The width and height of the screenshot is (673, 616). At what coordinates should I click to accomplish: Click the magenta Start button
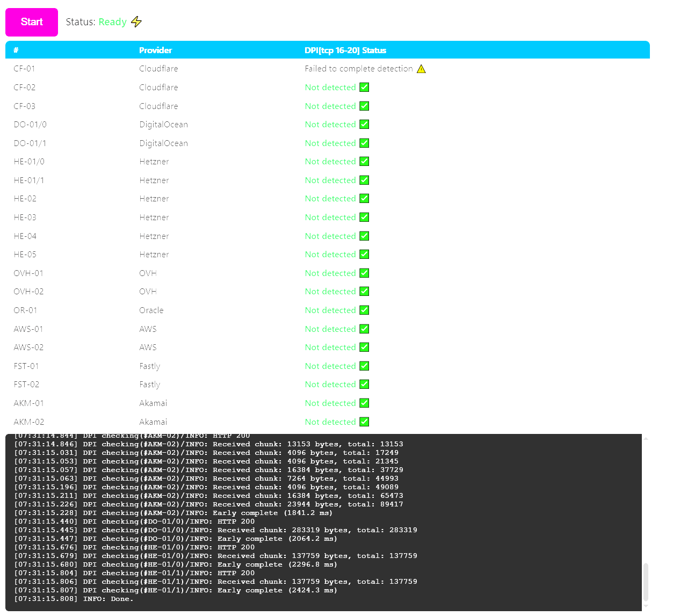point(32,22)
